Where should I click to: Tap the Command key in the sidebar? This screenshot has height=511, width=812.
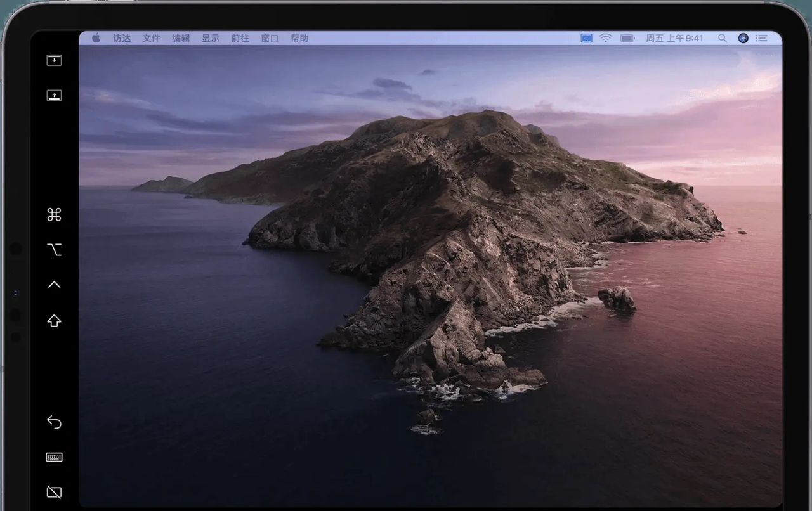coord(54,215)
